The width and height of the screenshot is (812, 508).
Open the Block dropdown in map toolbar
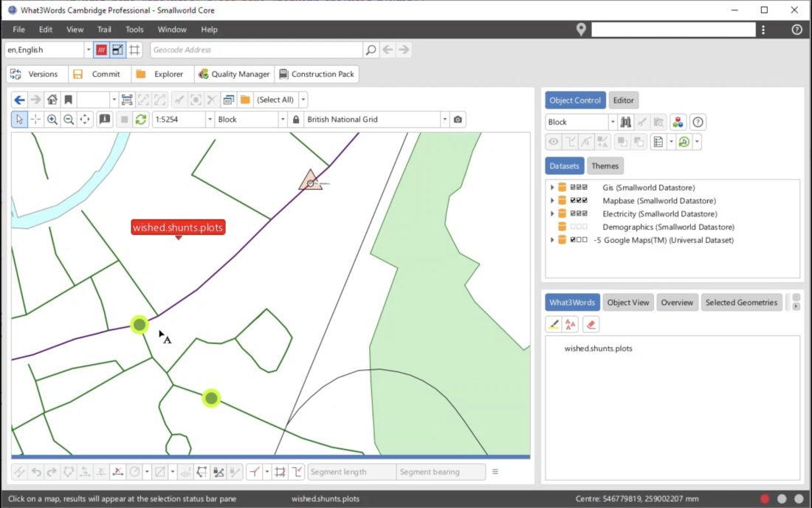pos(283,119)
